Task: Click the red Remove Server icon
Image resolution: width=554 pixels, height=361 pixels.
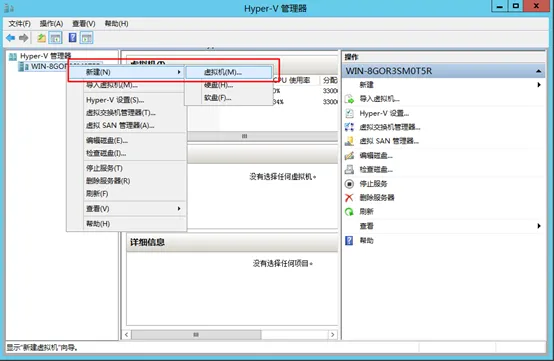Action: [349, 197]
